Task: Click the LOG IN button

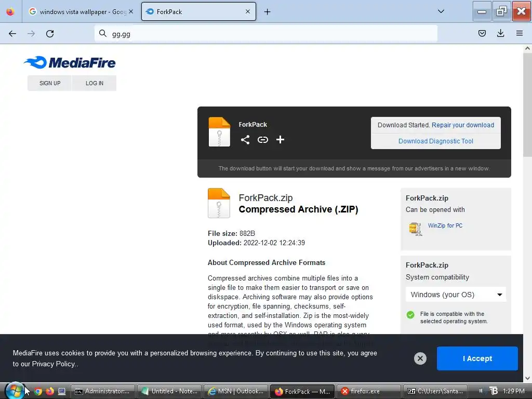Action: coord(95,83)
